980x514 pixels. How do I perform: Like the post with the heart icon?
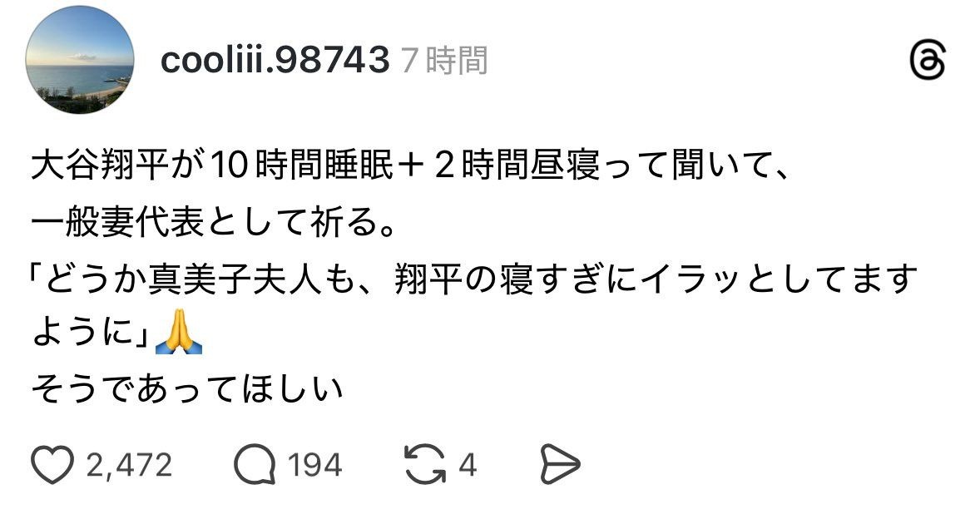[52, 465]
